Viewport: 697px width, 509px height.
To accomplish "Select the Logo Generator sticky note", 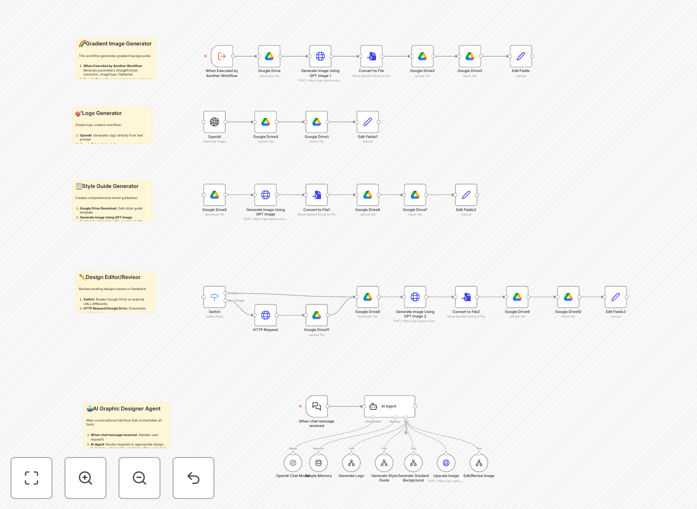I will (x=112, y=125).
